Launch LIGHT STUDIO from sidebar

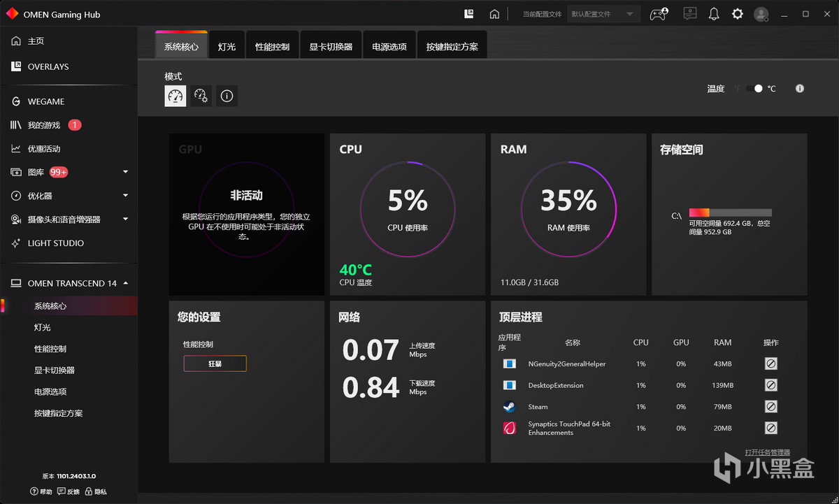48,243
